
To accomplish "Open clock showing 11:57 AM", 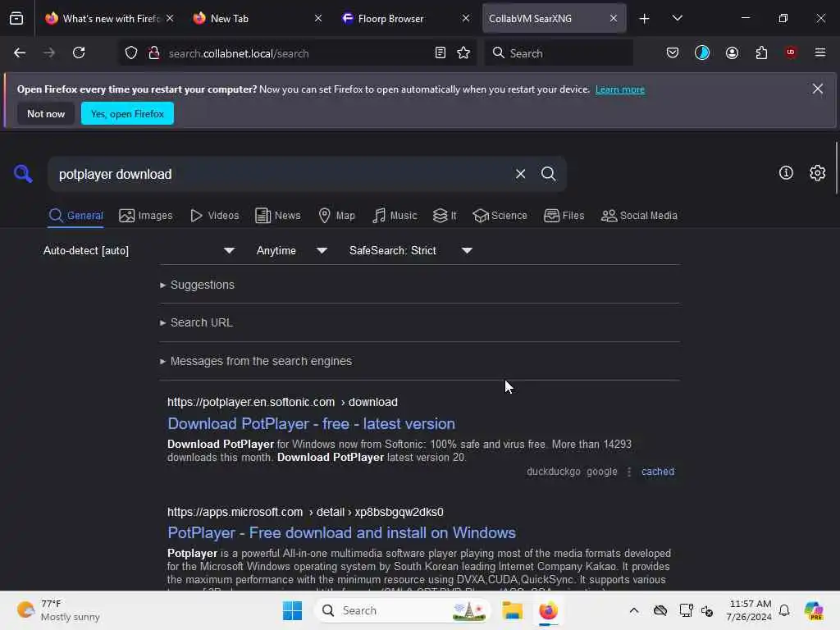I will (749, 610).
